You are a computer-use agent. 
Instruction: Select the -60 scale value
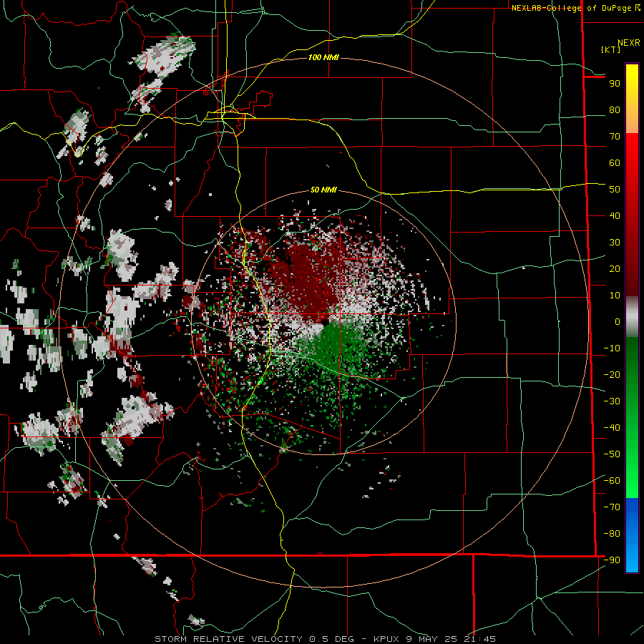612,481
